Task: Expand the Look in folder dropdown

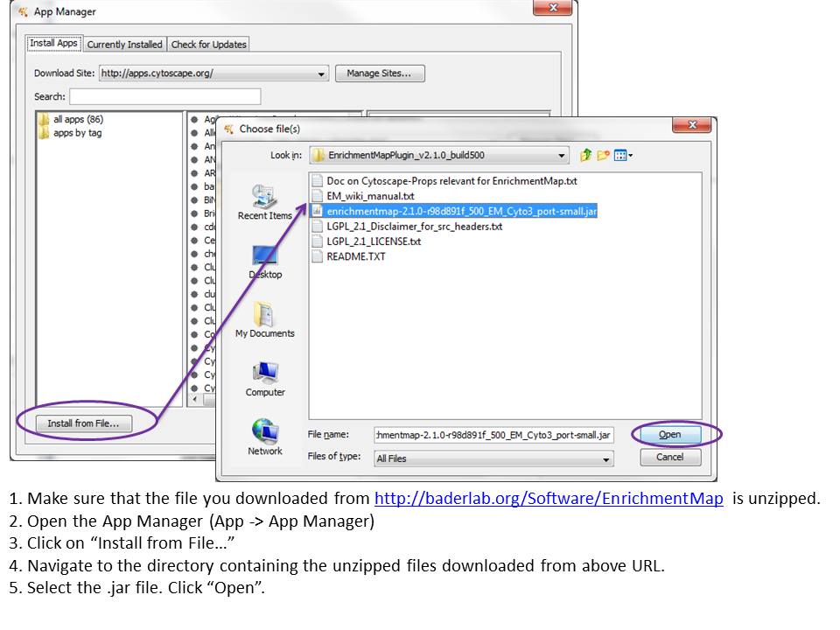Action: point(562,156)
